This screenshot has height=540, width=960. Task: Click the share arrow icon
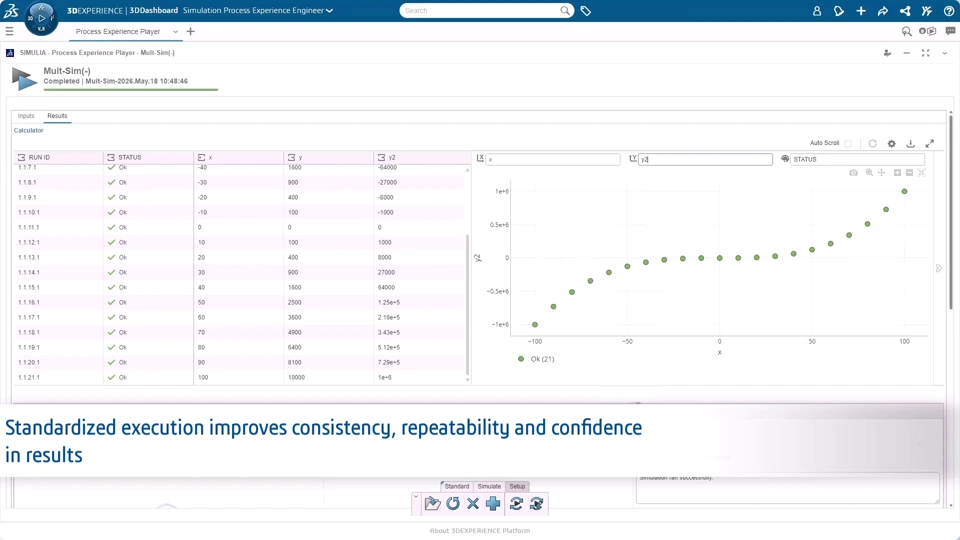tap(882, 11)
